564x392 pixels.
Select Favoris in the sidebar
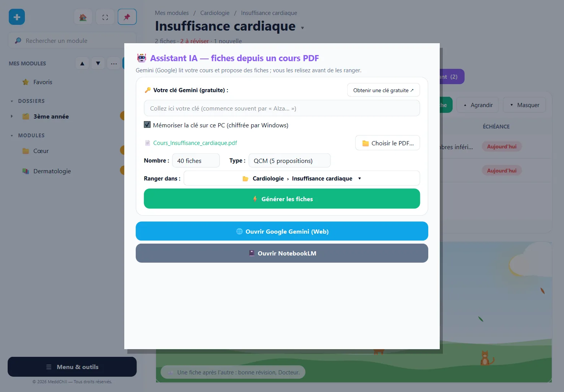(x=43, y=82)
